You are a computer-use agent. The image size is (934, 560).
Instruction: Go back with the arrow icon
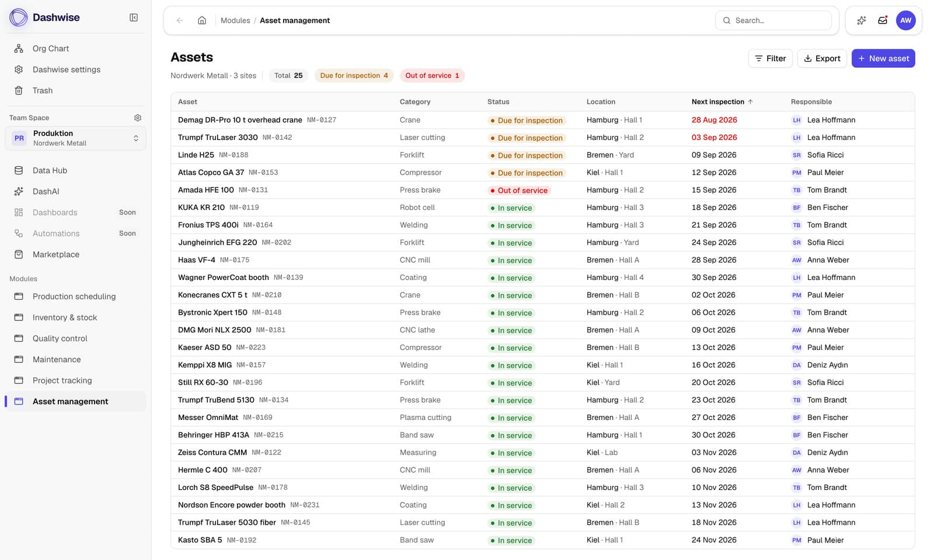180,20
